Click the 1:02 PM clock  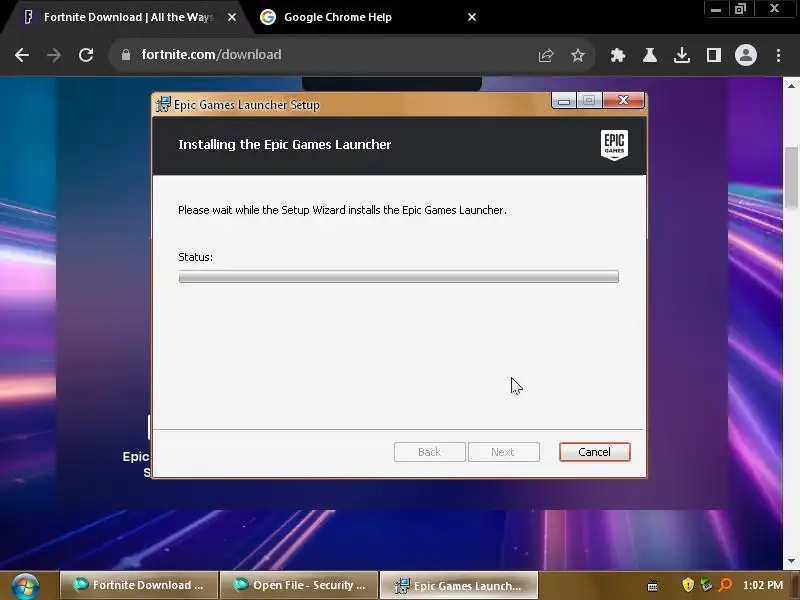[x=763, y=585]
